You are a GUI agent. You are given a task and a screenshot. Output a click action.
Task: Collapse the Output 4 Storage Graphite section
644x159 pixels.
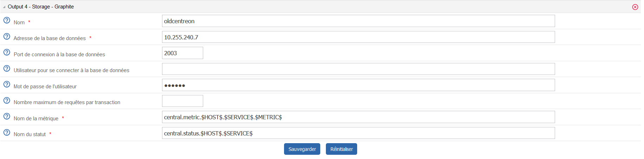(x=4, y=7)
